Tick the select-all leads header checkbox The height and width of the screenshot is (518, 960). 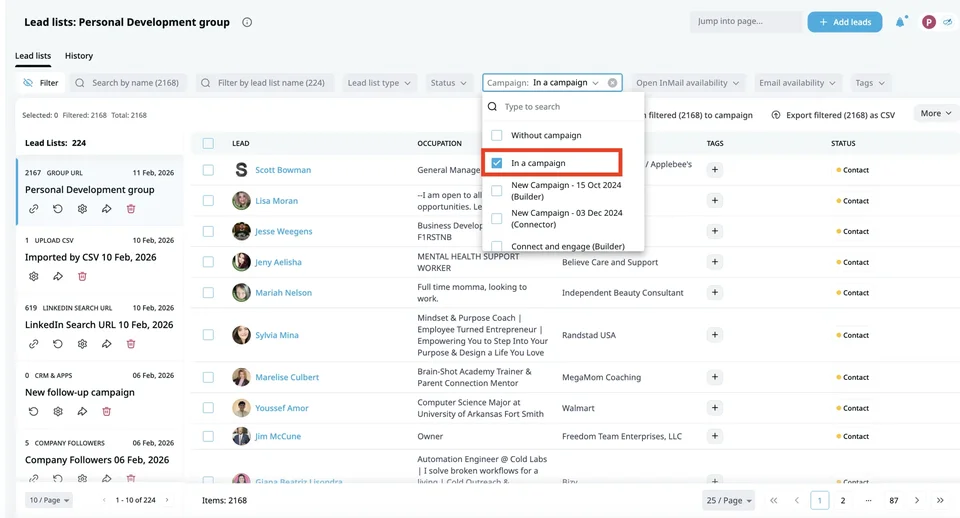208,143
